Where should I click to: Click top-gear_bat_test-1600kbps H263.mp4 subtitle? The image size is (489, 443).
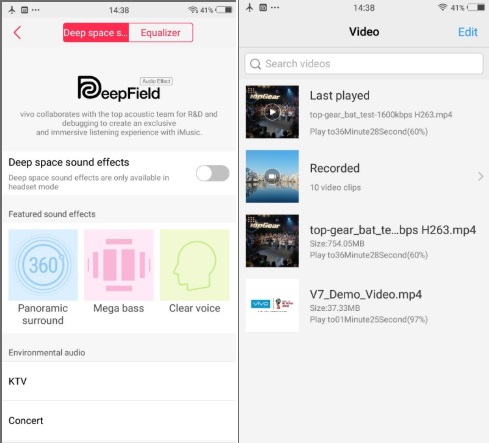point(381,115)
